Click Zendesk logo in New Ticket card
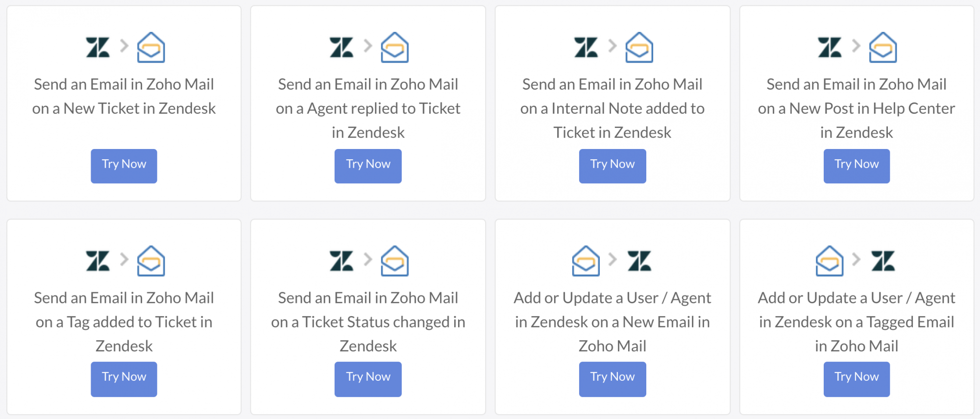This screenshot has width=980, height=419. point(98,48)
